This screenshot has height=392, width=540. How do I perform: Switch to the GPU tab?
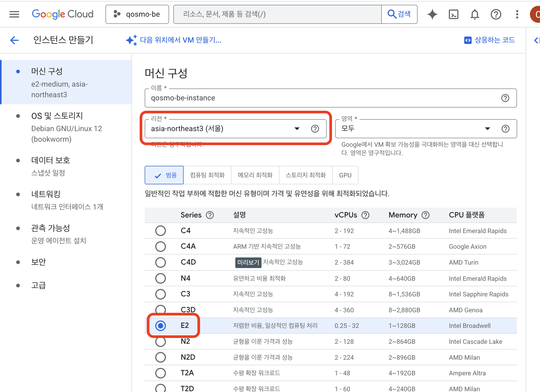click(x=345, y=175)
